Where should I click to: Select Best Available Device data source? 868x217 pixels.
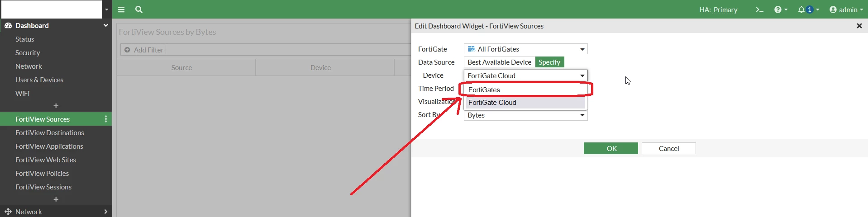tap(499, 62)
